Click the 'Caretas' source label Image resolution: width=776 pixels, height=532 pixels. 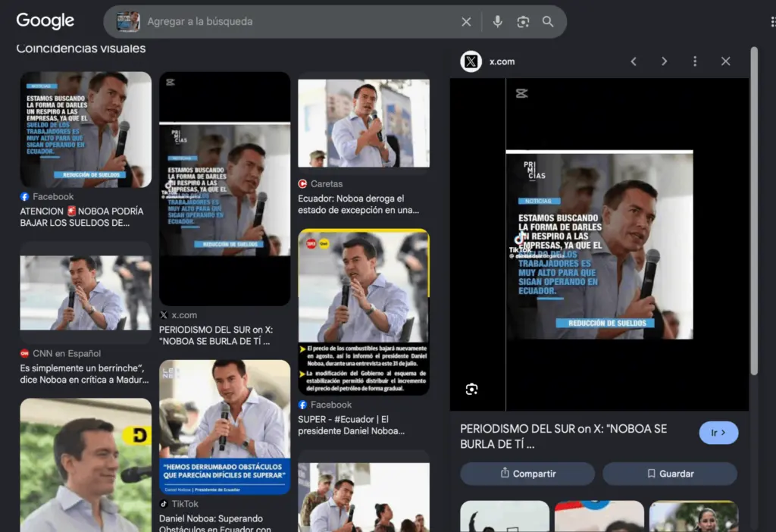point(327,183)
